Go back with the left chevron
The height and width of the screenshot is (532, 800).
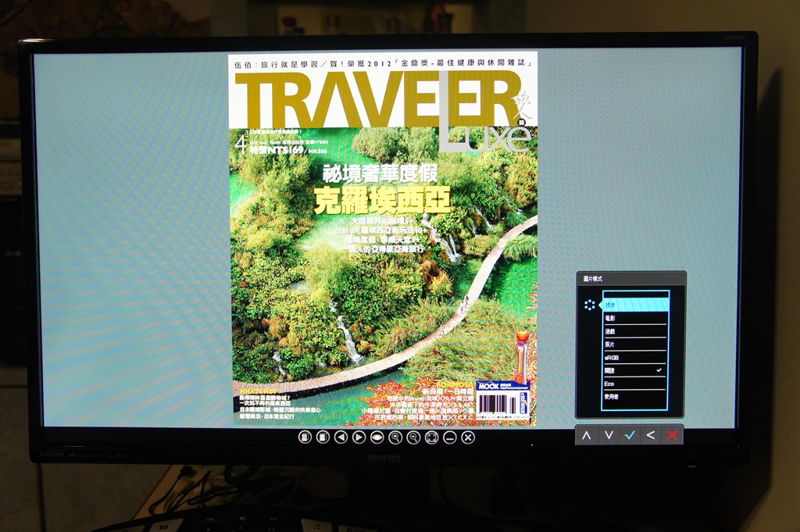click(x=651, y=435)
